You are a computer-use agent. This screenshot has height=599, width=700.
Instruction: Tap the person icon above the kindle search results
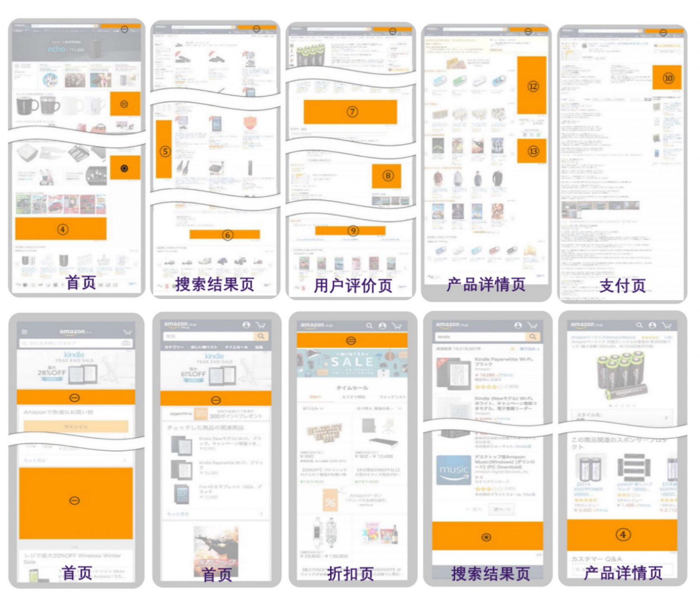(x=518, y=326)
